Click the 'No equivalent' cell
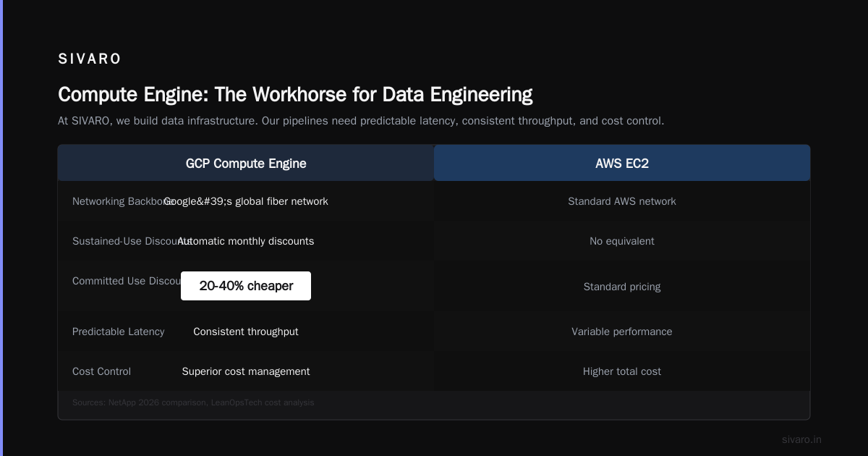868x456 pixels. click(x=622, y=241)
